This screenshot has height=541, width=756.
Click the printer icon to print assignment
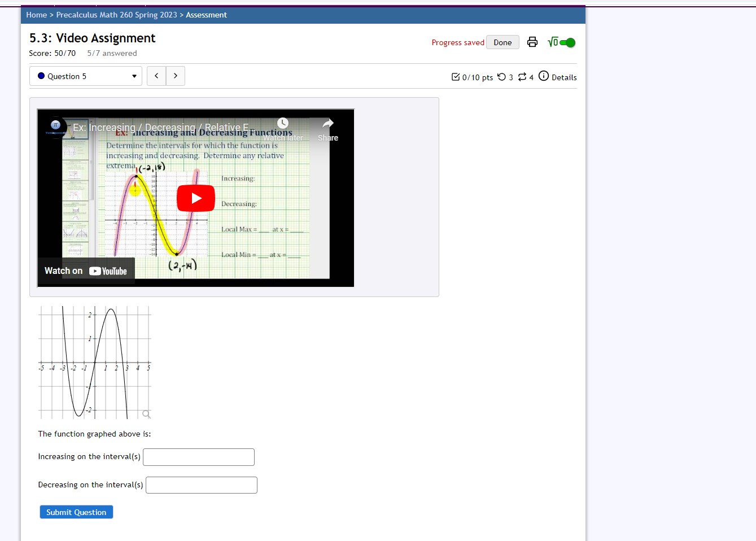(532, 42)
